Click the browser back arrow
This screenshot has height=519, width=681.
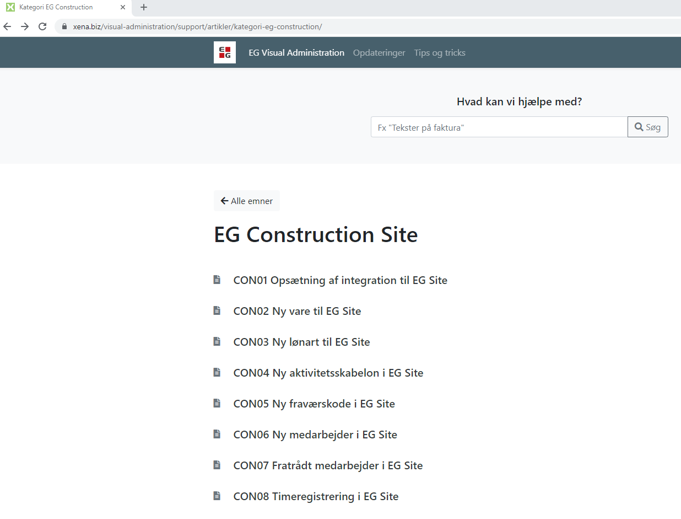point(8,27)
